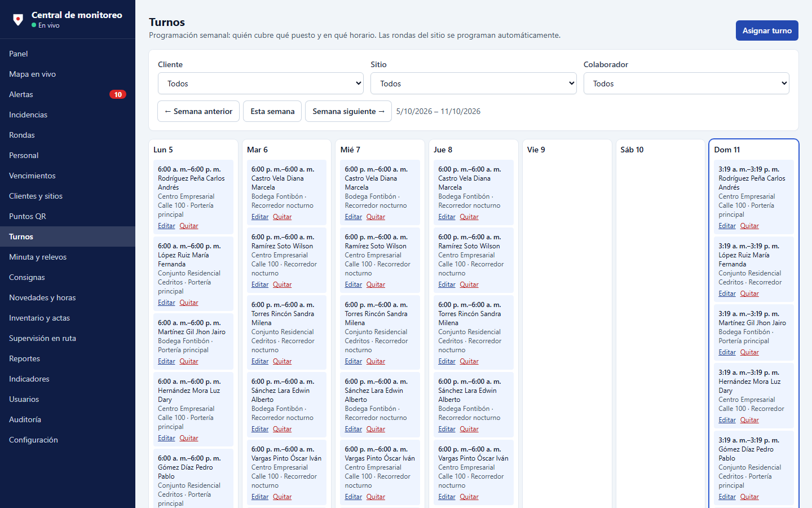Edit Martínez Gil's Sunday shift
The width and height of the screenshot is (812, 508).
pos(727,352)
